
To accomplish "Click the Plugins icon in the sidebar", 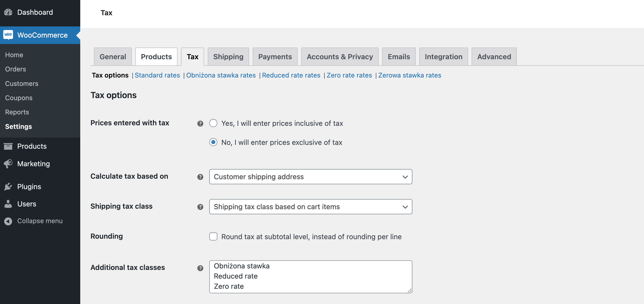I will coord(8,186).
